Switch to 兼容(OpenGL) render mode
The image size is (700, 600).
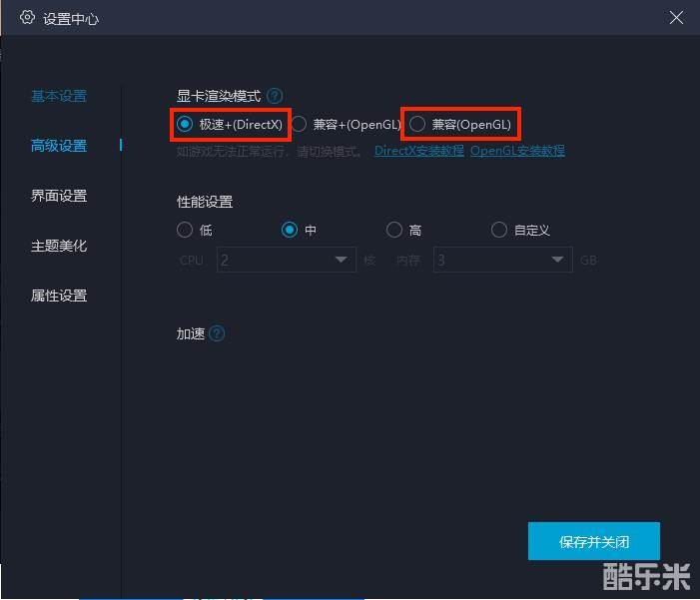click(417, 124)
